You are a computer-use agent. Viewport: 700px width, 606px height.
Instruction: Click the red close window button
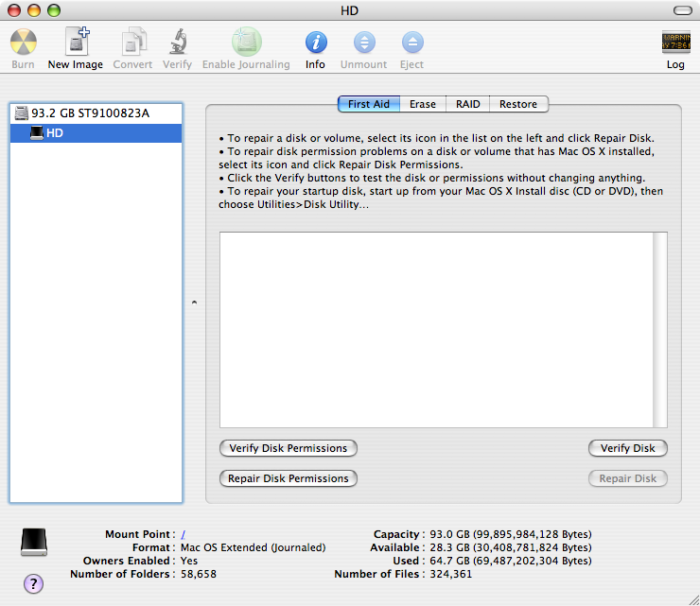(x=14, y=10)
